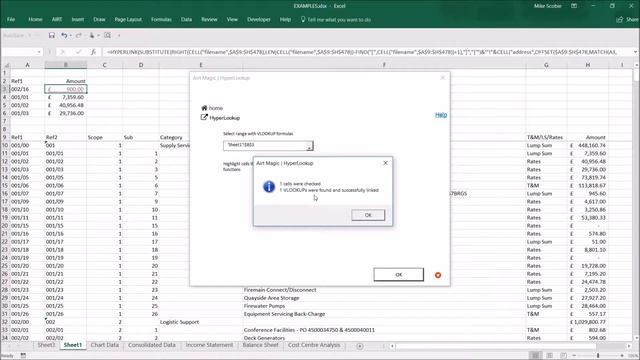Click the Redo arrow icon
Viewport: 640px width, 360px height.
[78, 36]
